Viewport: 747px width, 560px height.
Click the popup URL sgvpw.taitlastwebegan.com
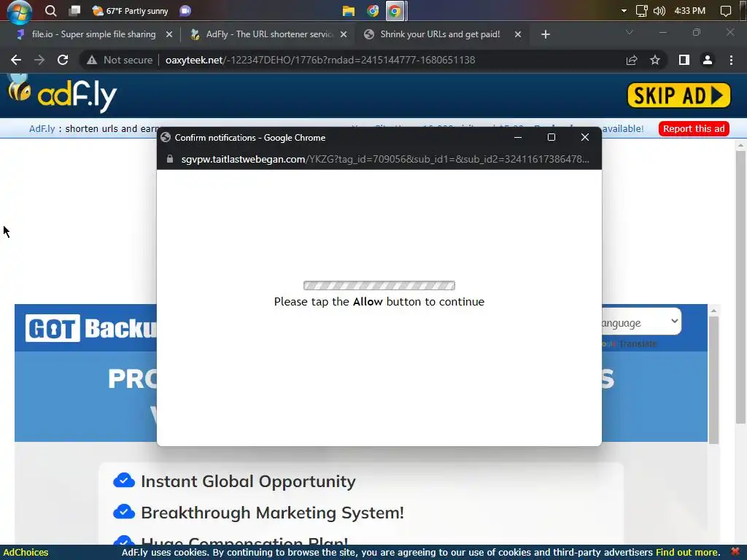point(385,159)
